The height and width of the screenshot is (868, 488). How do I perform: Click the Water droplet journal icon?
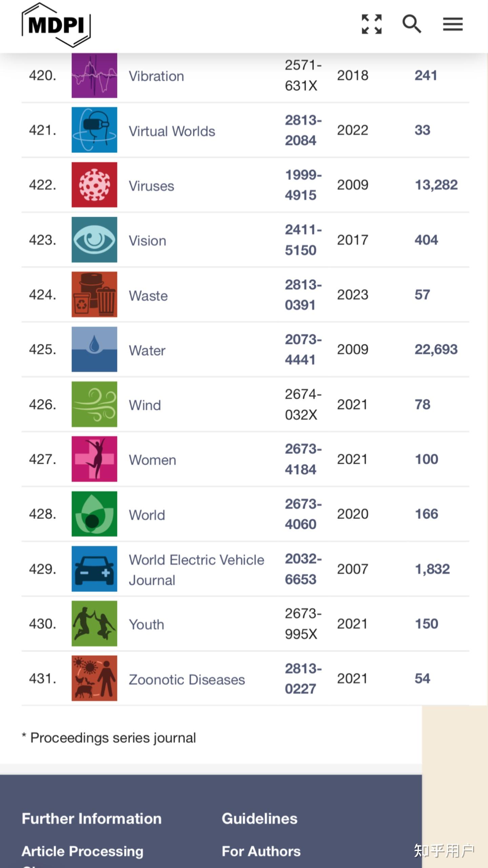click(x=94, y=349)
